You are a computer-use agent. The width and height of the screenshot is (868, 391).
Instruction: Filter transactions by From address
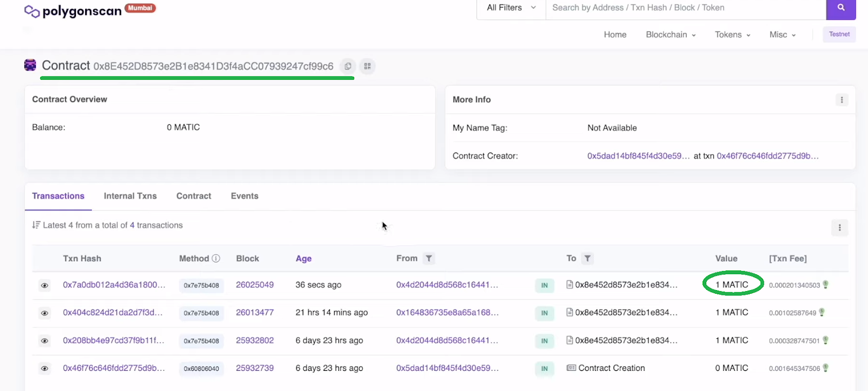tap(429, 258)
